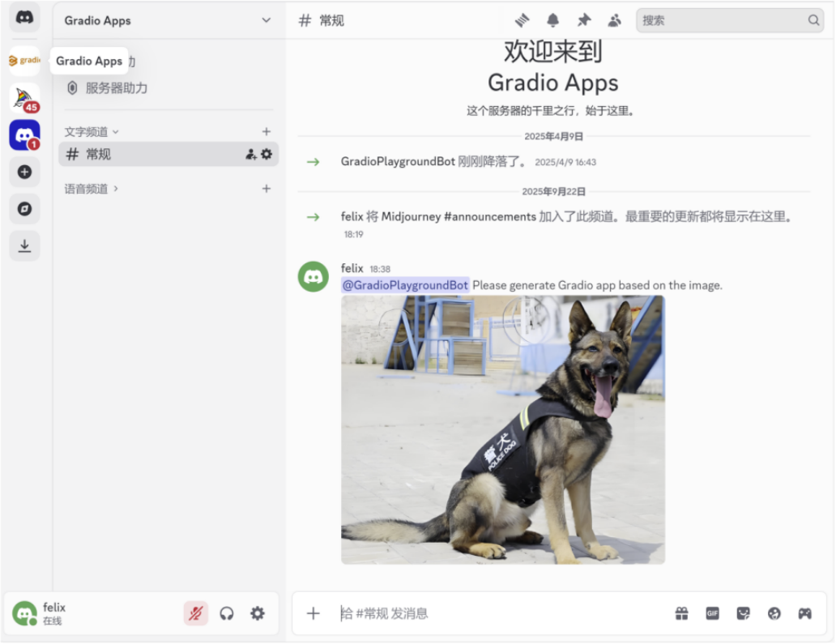Image resolution: width=836 pixels, height=644 pixels.
Task: Open user settings gear
Action: pyautogui.click(x=258, y=613)
